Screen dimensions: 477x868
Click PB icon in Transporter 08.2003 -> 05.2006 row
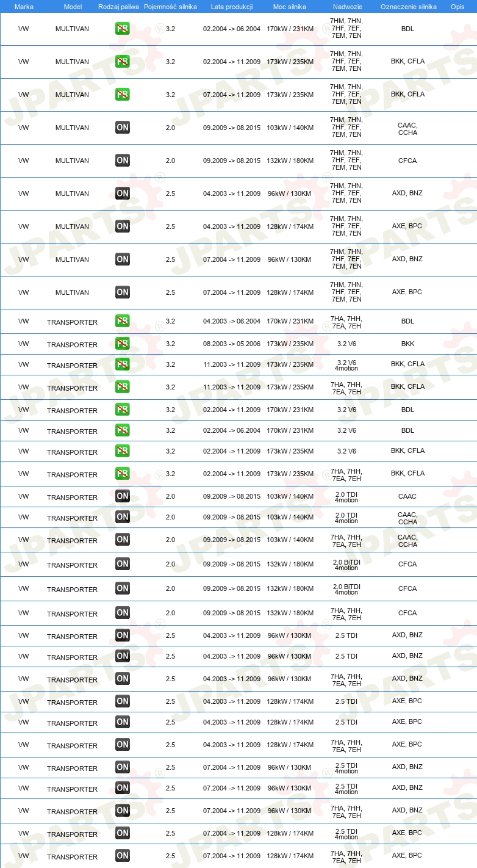coord(123,343)
